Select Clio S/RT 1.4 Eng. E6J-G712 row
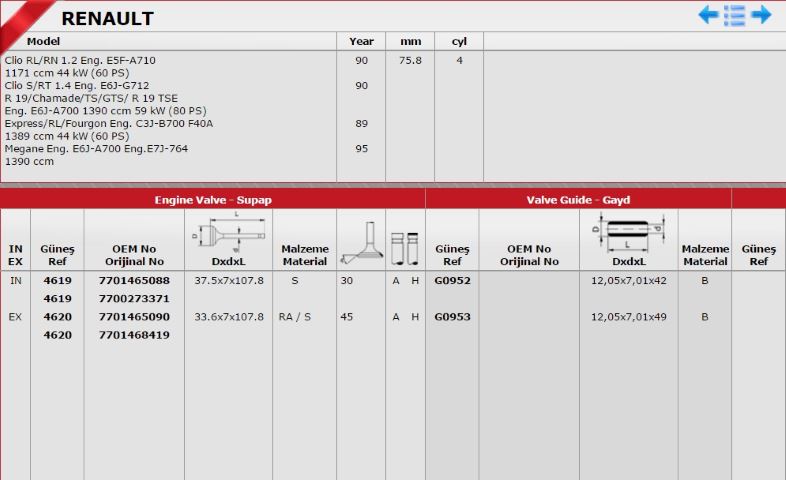Screen dimensions: 786x480 point(77,86)
